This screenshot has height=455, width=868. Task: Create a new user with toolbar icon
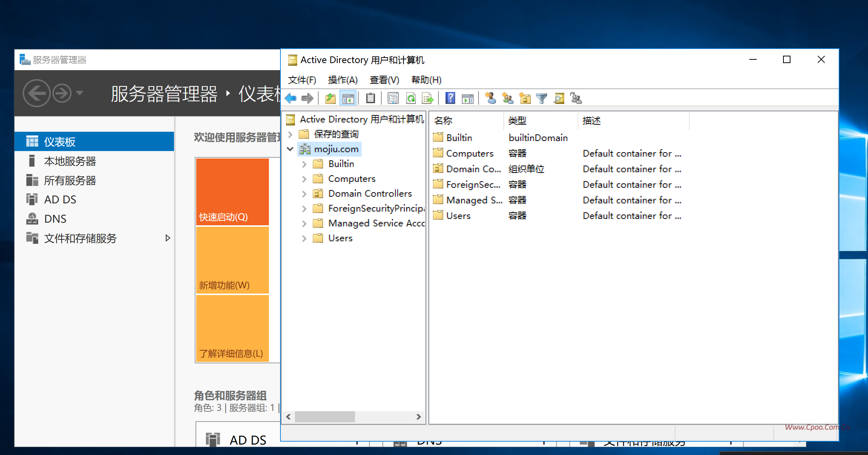tap(490, 98)
